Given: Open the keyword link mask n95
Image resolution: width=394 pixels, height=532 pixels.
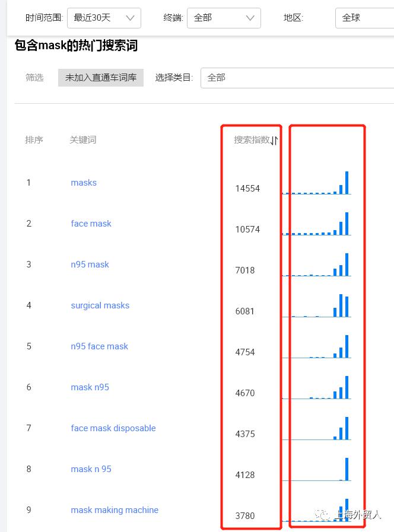Looking at the screenshot, I should point(90,387).
